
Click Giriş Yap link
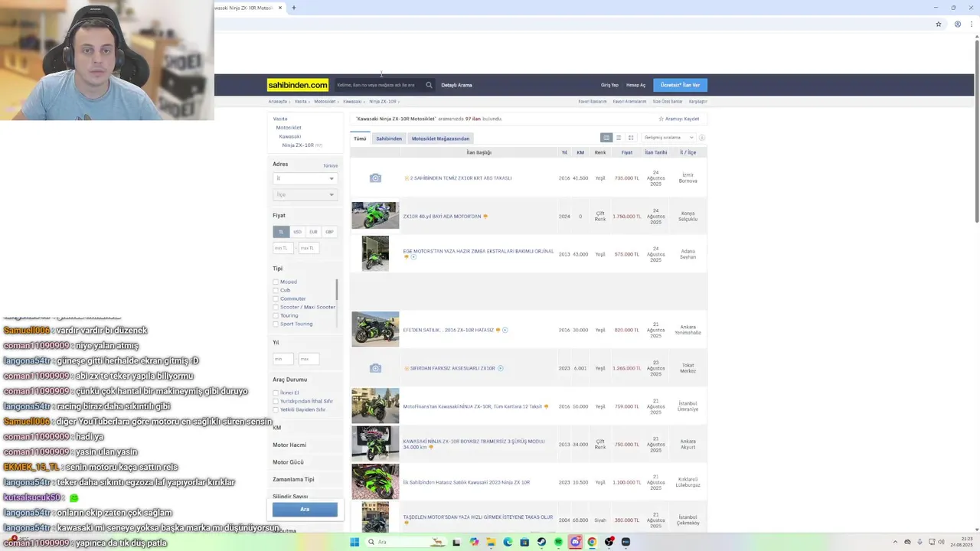point(609,85)
